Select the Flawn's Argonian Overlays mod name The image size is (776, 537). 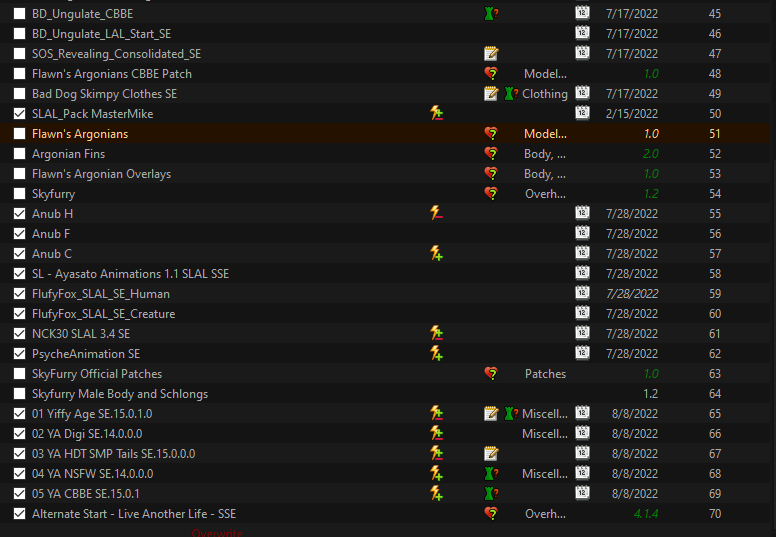[101, 174]
